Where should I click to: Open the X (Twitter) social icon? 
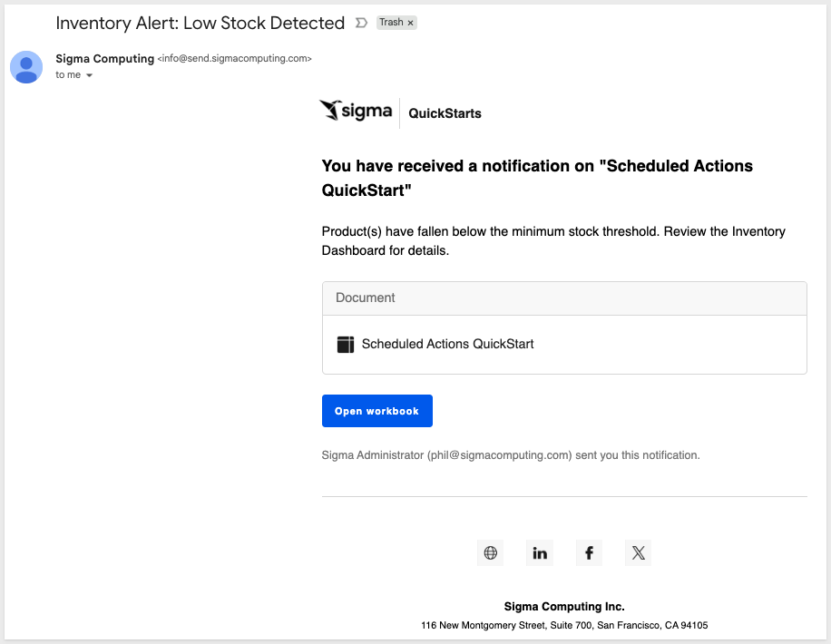638,552
